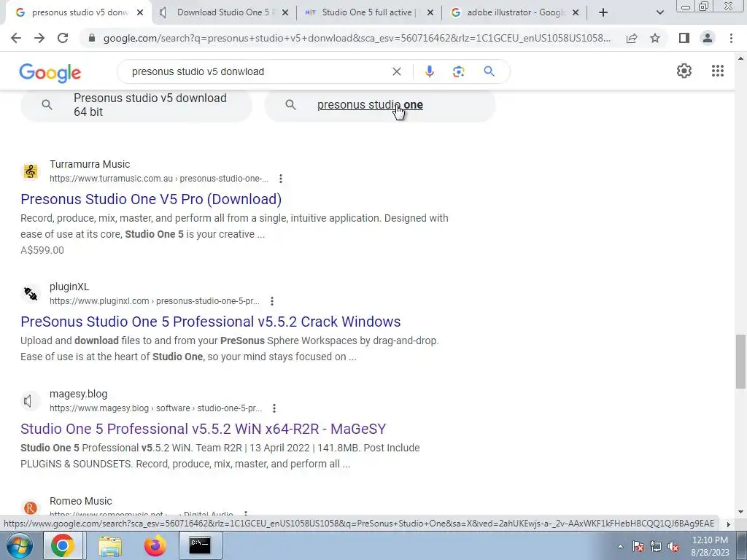Show hidden system tray icons
747x560 pixels.
620,547
